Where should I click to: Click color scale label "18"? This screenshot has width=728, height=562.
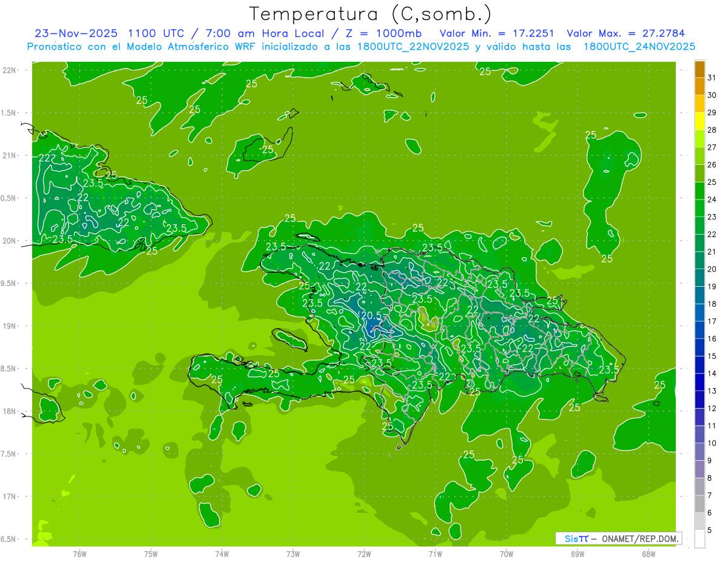click(x=712, y=304)
